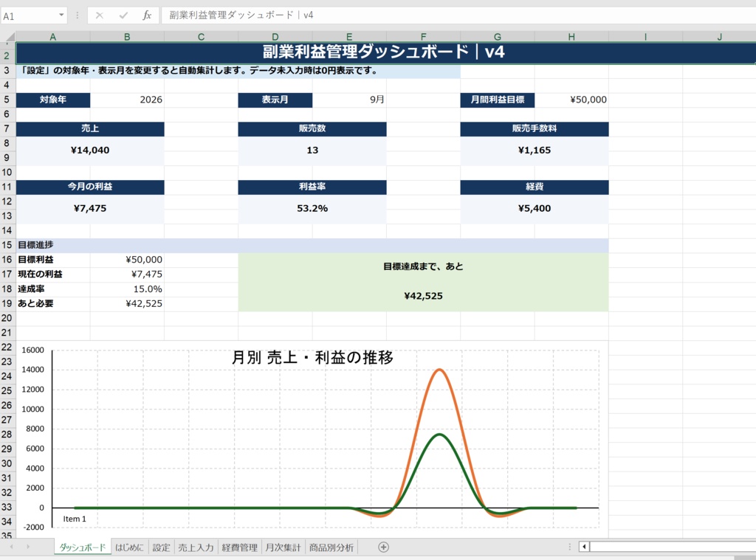Click the 販売数 value 13

(312, 151)
